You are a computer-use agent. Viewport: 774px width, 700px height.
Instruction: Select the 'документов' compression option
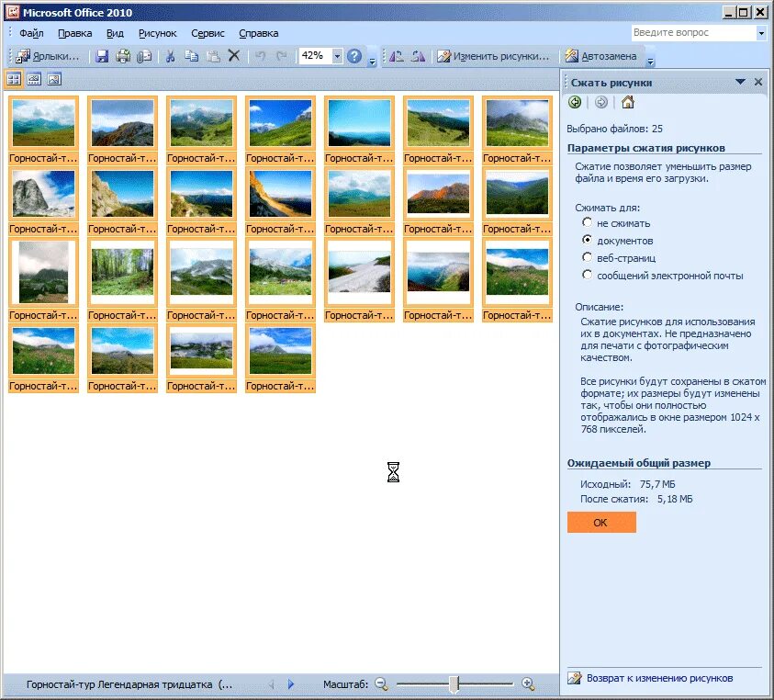tap(587, 240)
